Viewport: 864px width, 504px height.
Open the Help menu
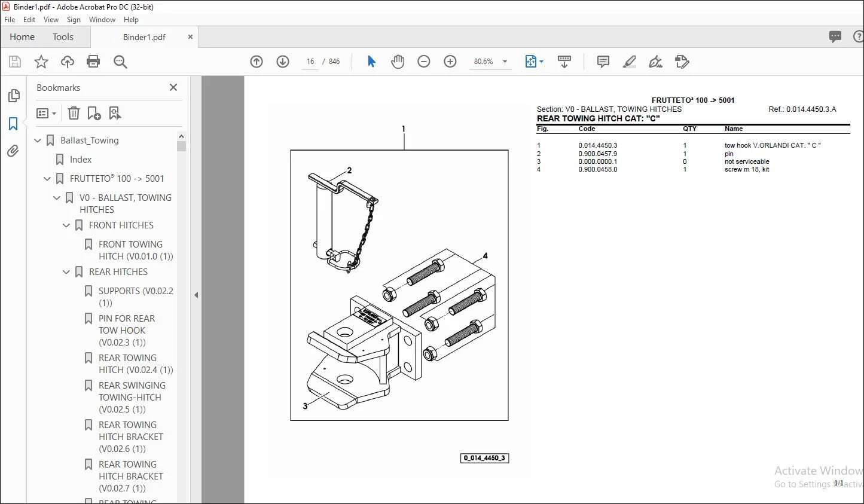pos(131,20)
